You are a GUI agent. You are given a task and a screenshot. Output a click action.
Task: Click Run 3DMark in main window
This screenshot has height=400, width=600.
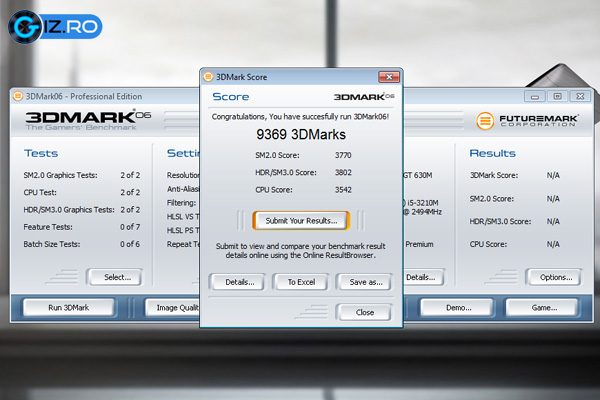tap(69, 307)
